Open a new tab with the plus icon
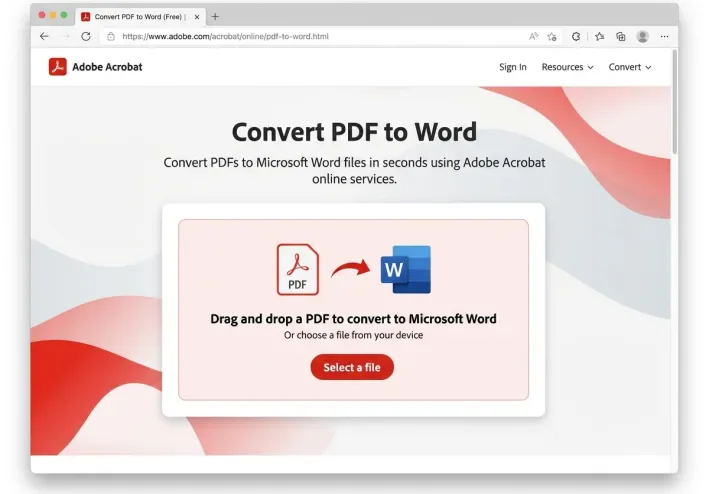Screen dimensions: 709x494 215,17
